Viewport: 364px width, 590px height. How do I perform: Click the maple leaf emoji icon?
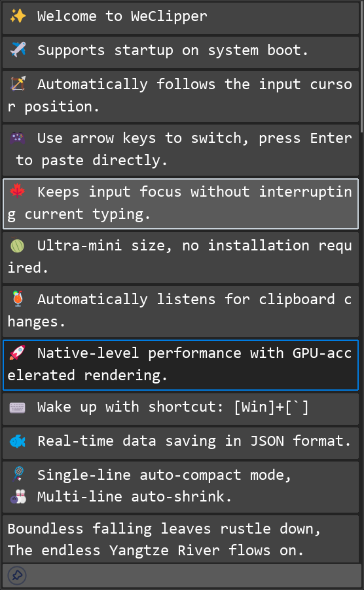click(x=18, y=191)
